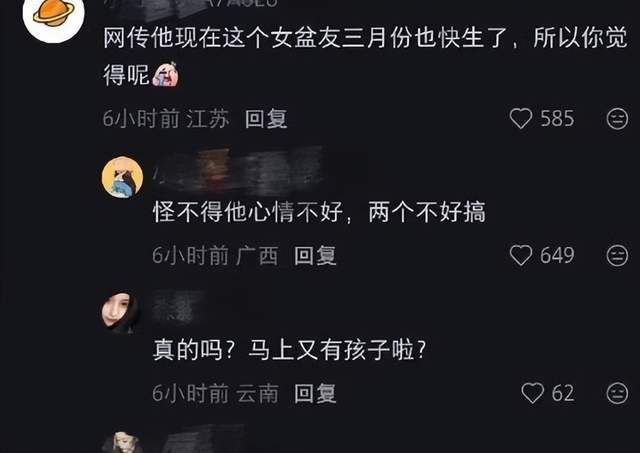Tap the 585 like count number
Viewport: 640px width, 453px height.
click(x=557, y=119)
